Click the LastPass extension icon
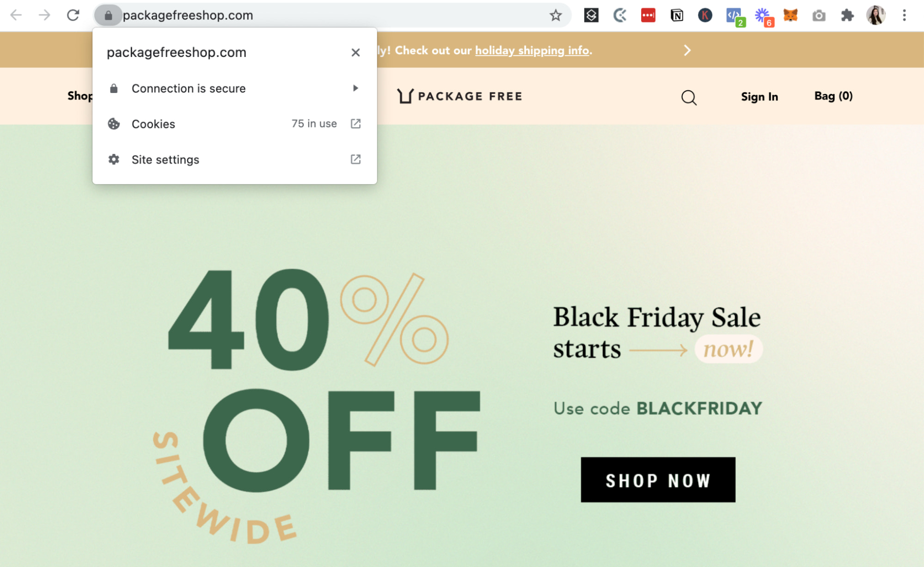 (x=648, y=15)
